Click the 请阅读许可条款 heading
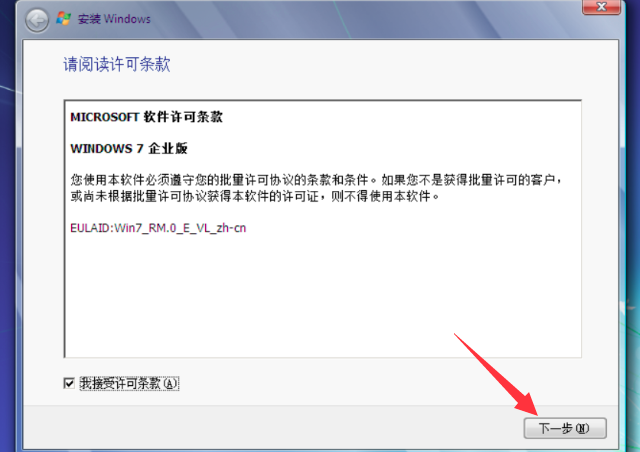Image resolution: width=640 pixels, height=452 pixels. tap(117, 65)
